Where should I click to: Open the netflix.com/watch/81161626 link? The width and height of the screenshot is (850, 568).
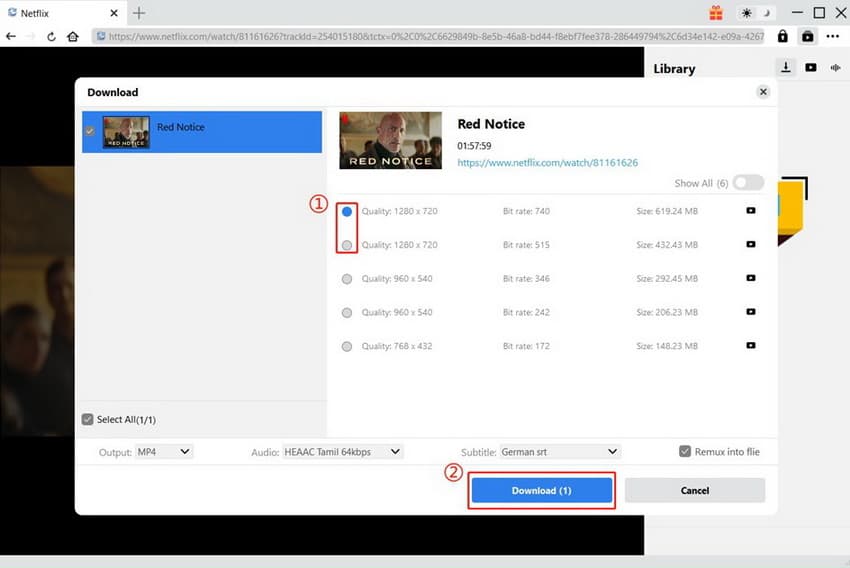coord(547,162)
